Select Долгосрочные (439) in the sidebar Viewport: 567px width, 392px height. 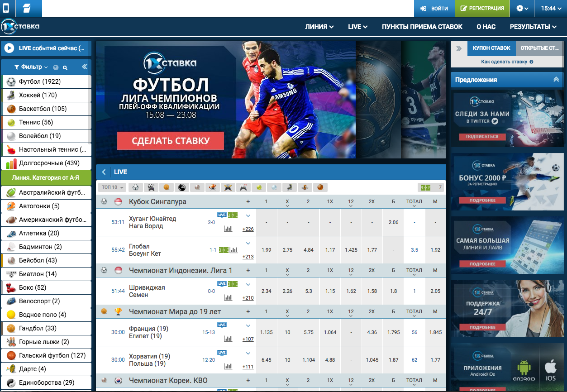(46, 163)
